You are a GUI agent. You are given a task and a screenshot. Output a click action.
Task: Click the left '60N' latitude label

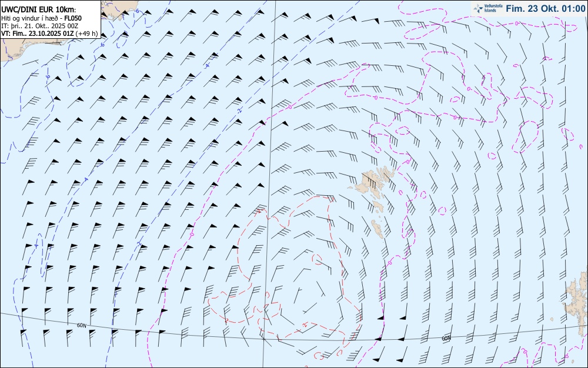pyautogui.click(x=81, y=325)
